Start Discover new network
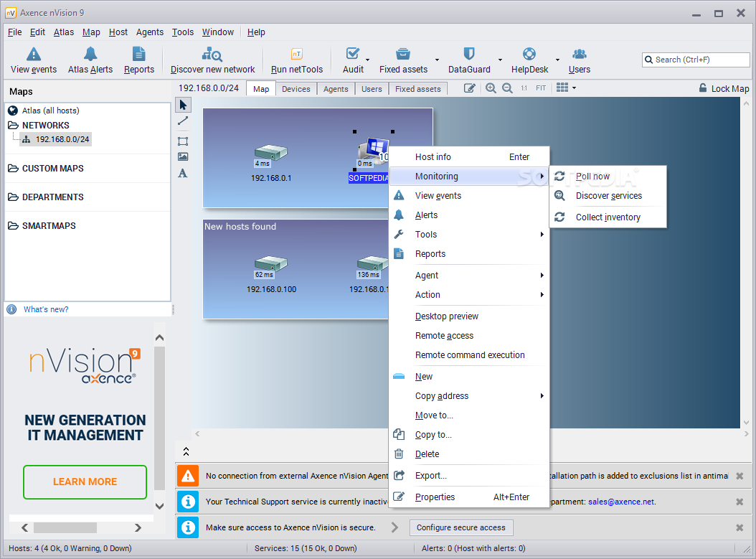The height and width of the screenshot is (559, 756). pos(212,60)
